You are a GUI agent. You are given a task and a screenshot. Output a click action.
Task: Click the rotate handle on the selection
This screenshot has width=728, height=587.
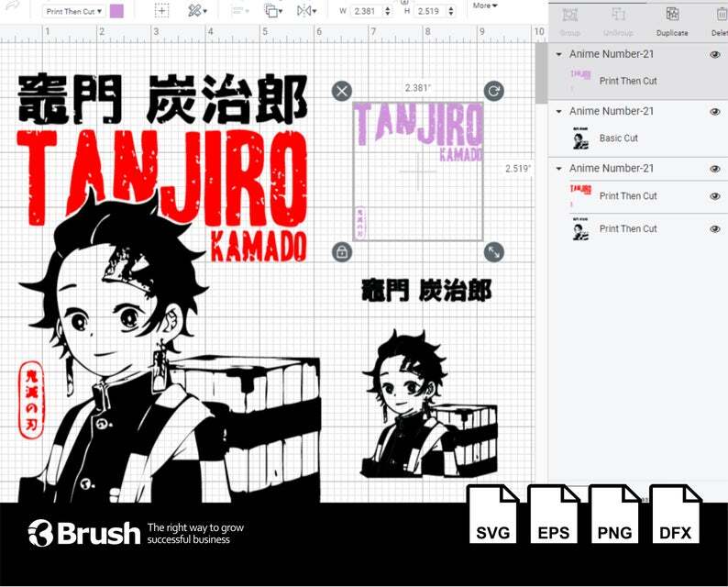tap(493, 91)
